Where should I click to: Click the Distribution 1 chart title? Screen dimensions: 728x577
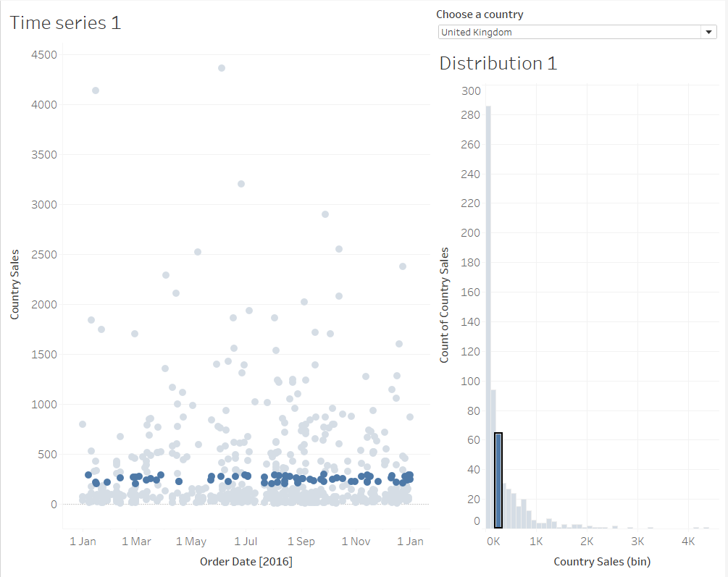click(x=498, y=63)
